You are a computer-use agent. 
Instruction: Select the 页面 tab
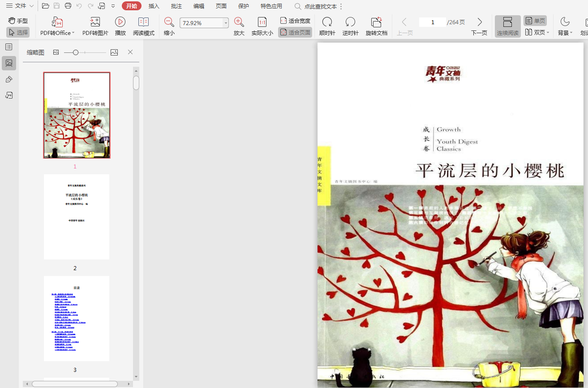tap(221, 6)
